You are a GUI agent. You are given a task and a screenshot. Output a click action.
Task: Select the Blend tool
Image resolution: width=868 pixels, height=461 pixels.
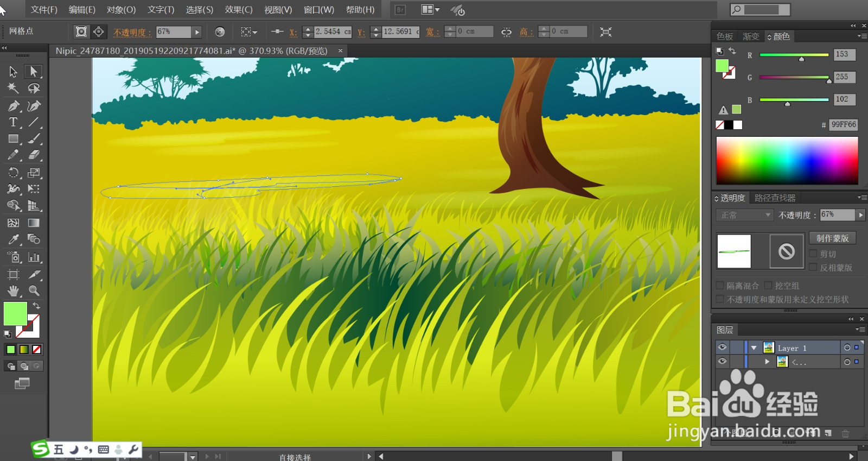[34, 239]
